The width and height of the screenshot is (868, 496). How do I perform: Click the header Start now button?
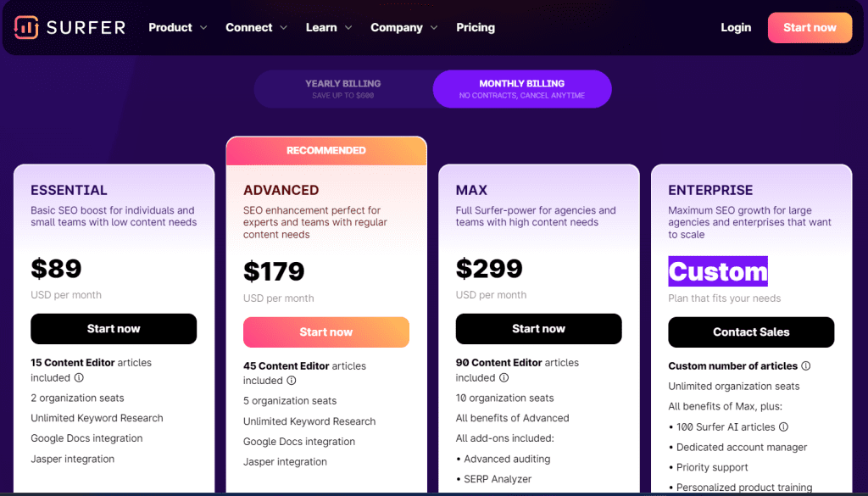[810, 28]
